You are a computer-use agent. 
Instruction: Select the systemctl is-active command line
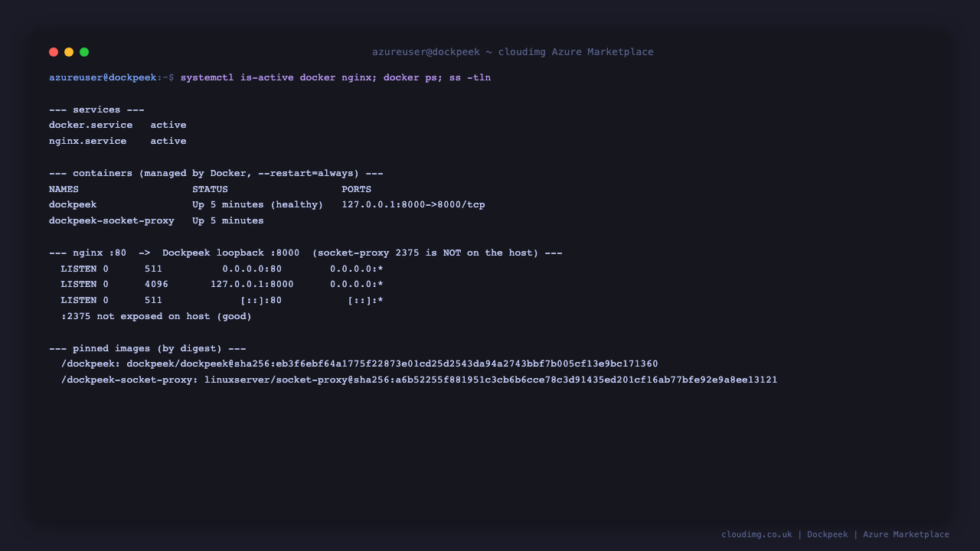335,78
